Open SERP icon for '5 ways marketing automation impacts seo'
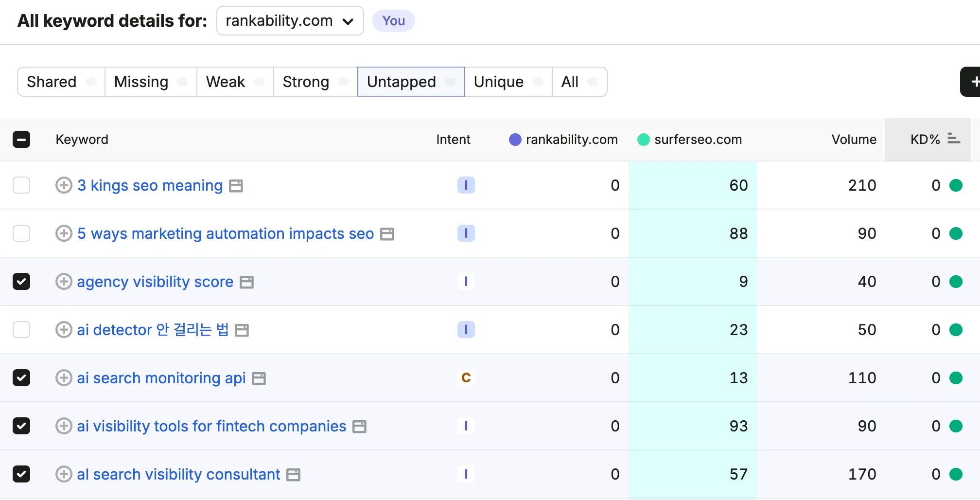 click(x=387, y=234)
